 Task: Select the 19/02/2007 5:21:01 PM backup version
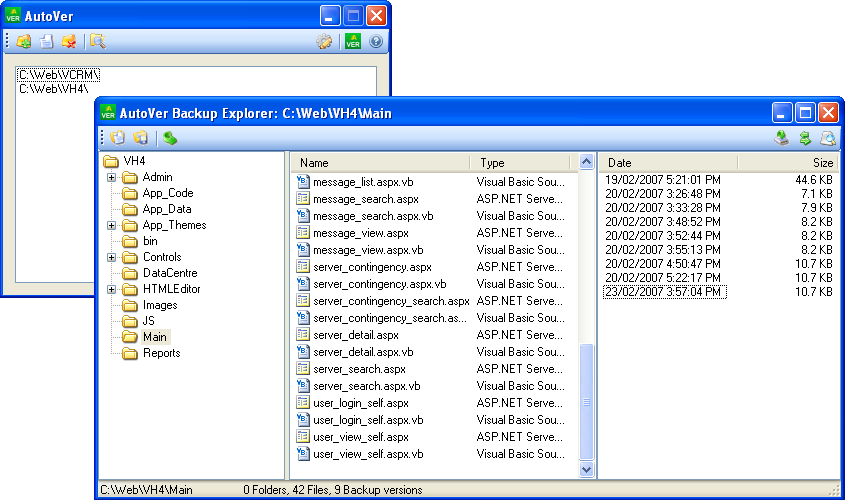coord(663,180)
